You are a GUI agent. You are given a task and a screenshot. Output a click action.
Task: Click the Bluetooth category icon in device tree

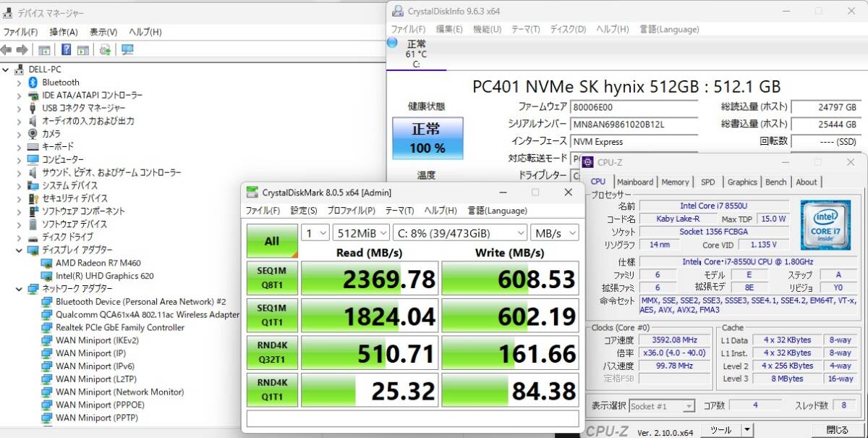click(x=33, y=83)
